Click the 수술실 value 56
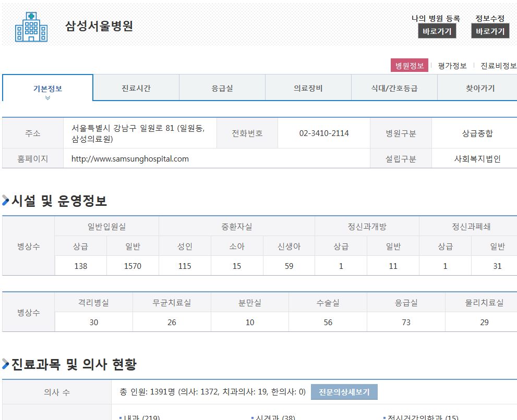This screenshot has height=420, width=517. click(328, 322)
